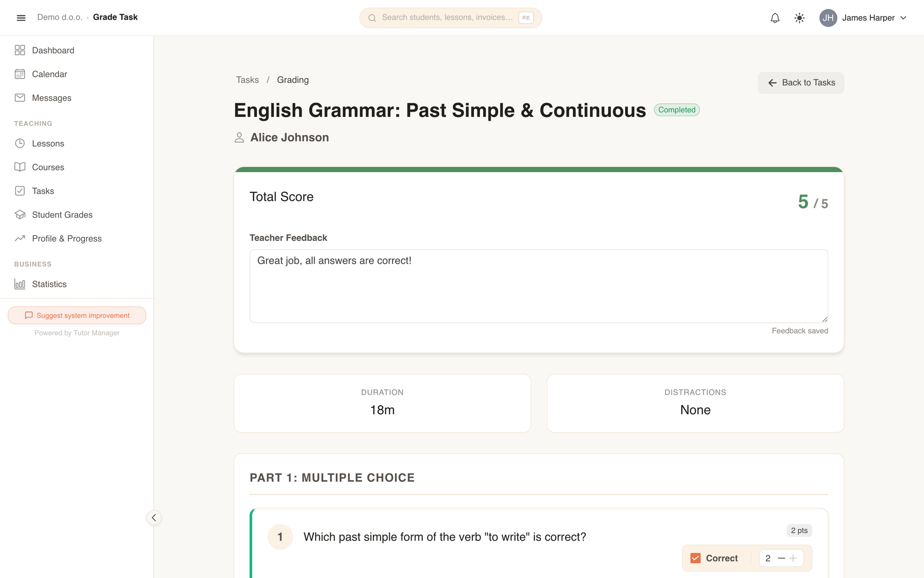
Task: Click the Messages envelope icon
Action: [x=20, y=98]
